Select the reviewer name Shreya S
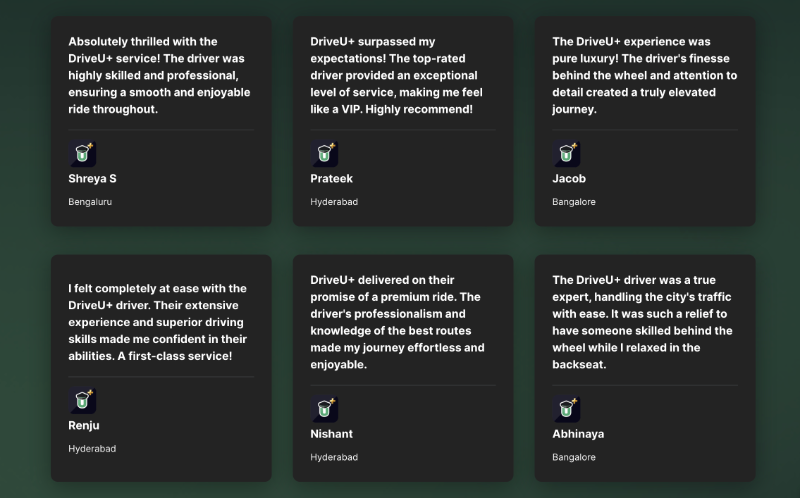Image resolution: width=800 pixels, height=498 pixels. [92, 179]
